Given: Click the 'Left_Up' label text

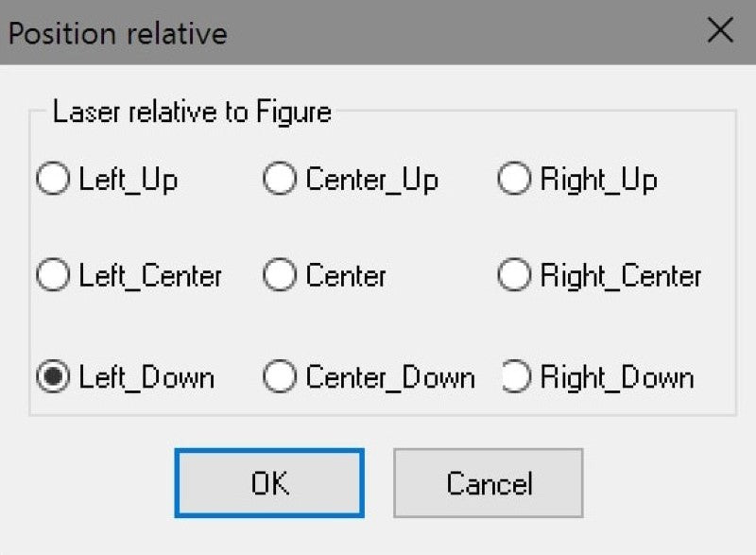Looking at the screenshot, I should [129, 180].
